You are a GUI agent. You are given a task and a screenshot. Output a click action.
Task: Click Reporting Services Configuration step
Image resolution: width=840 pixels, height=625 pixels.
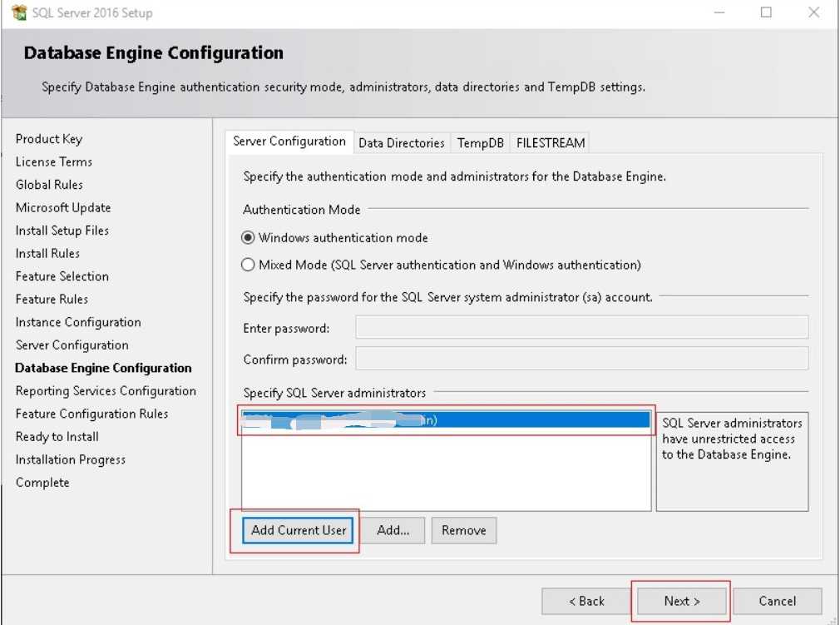point(106,391)
